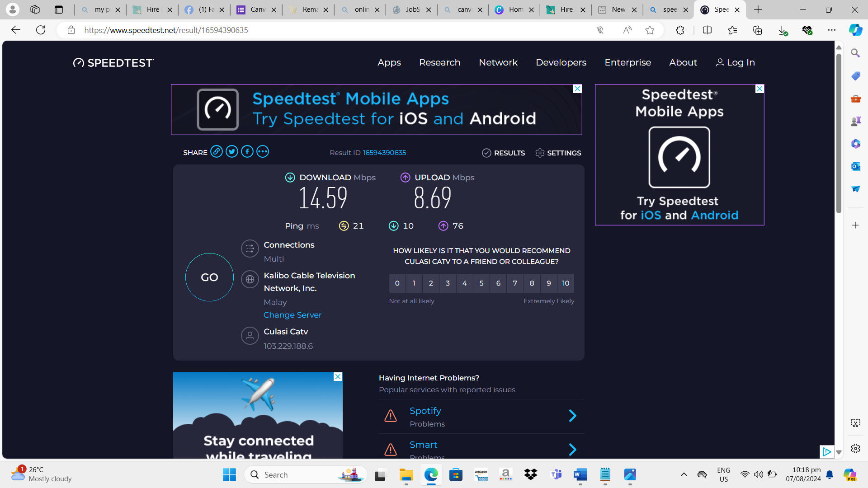This screenshot has height=488, width=868.
Task: Expand Smart problems chevron
Action: 572,449
